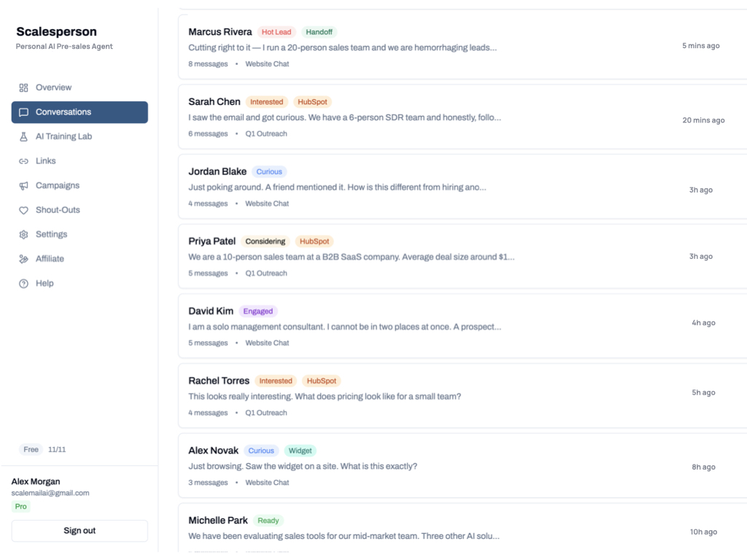This screenshot has height=560, width=747.
Task: Open the Help question mark icon
Action: 24,283
